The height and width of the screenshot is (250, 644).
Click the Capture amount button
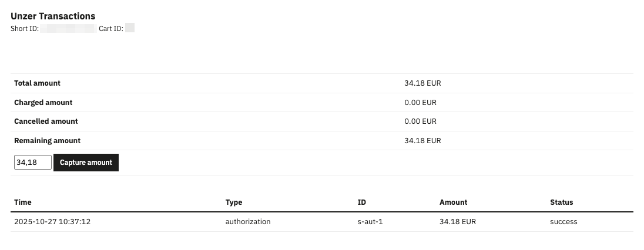click(86, 163)
